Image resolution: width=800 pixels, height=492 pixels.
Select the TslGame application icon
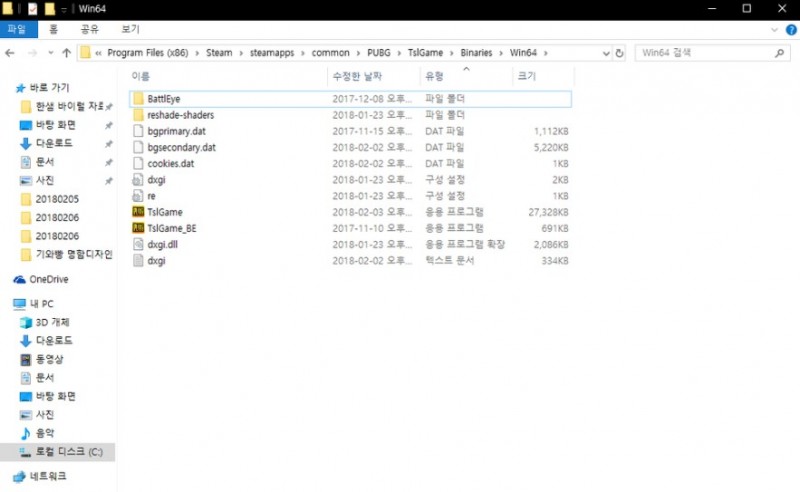[x=138, y=212]
